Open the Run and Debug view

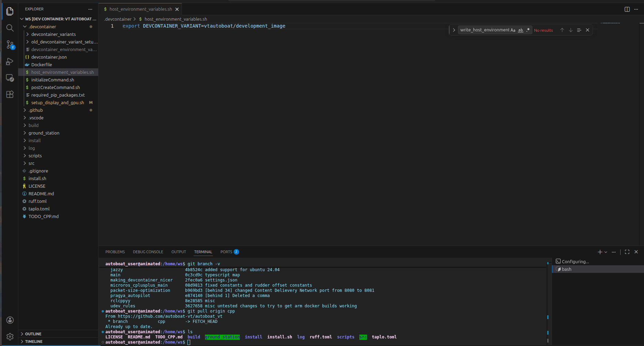point(10,61)
